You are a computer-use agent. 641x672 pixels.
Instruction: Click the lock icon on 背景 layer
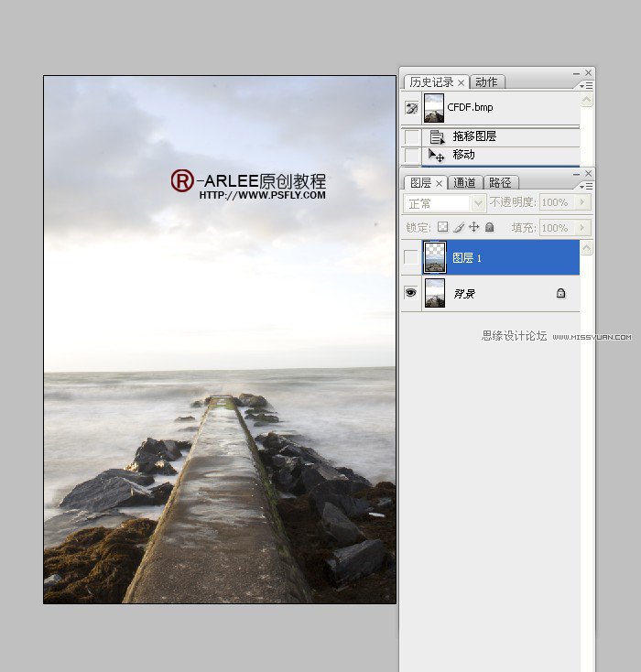click(x=560, y=293)
